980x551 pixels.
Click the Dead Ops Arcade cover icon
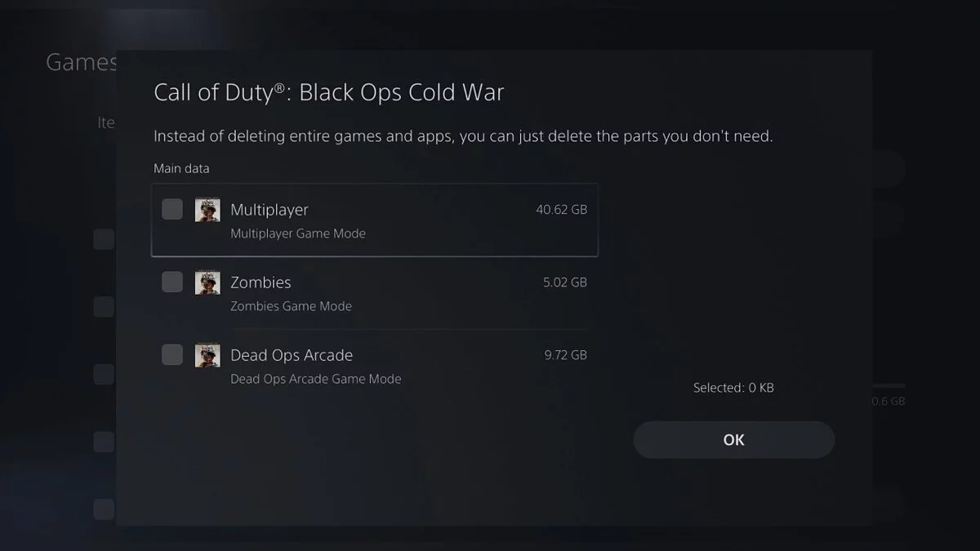click(207, 355)
